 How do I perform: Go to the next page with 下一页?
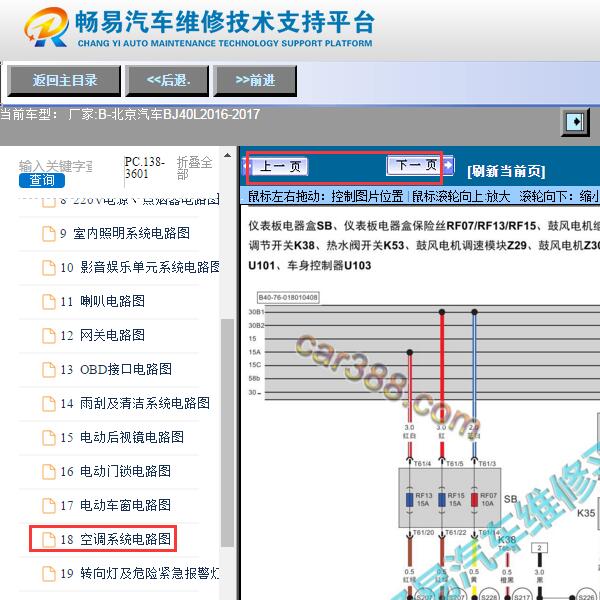point(416,165)
